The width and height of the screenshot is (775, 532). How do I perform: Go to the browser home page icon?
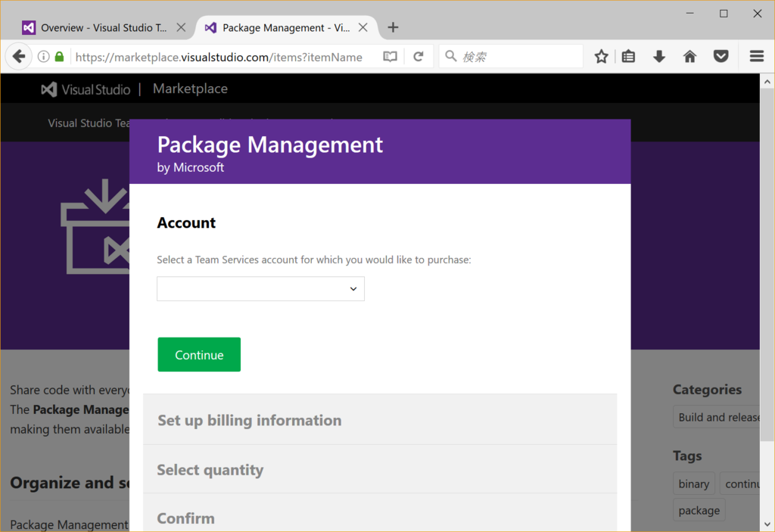click(689, 56)
